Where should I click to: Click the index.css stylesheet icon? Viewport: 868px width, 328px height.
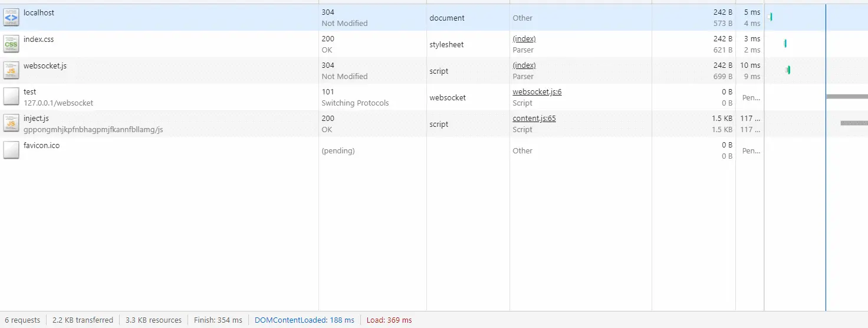pos(11,44)
